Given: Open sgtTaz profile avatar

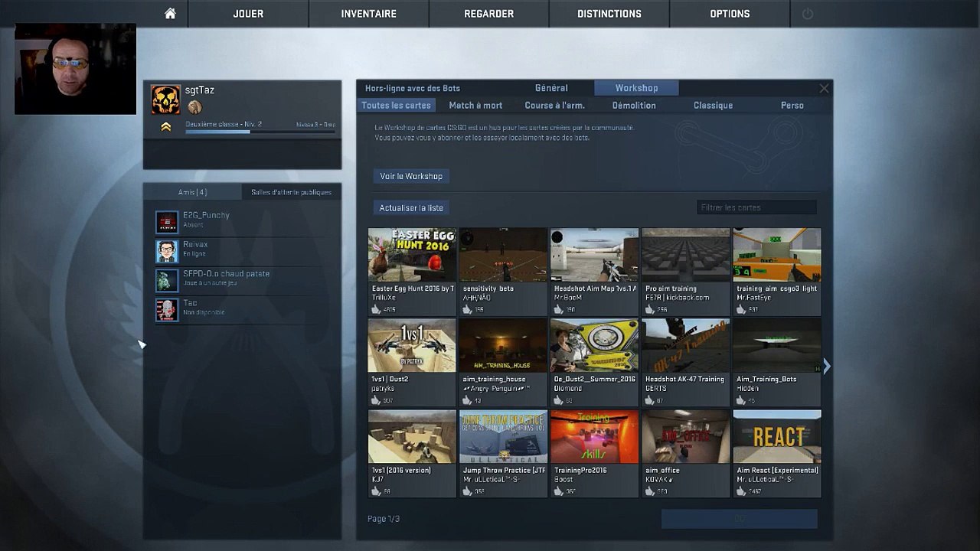Looking at the screenshot, I should pyautogui.click(x=166, y=99).
